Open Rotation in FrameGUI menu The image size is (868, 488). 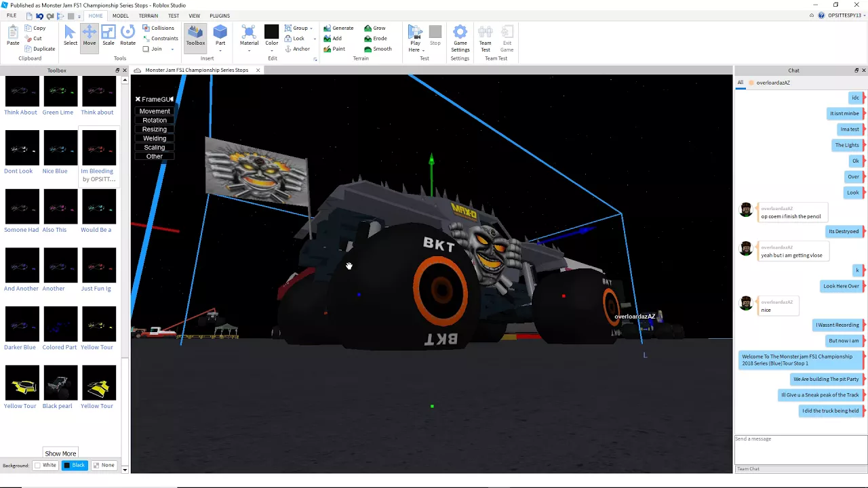click(155, 120)
